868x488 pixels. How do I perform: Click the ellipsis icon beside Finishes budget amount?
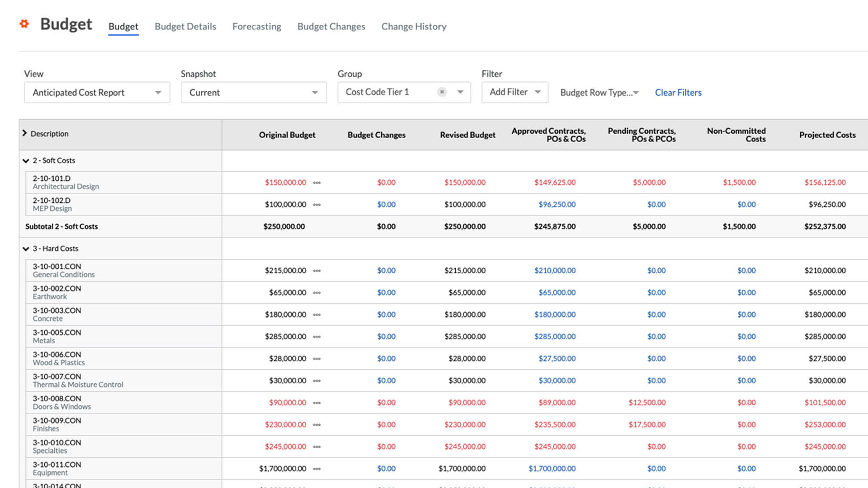pos(317,424)
